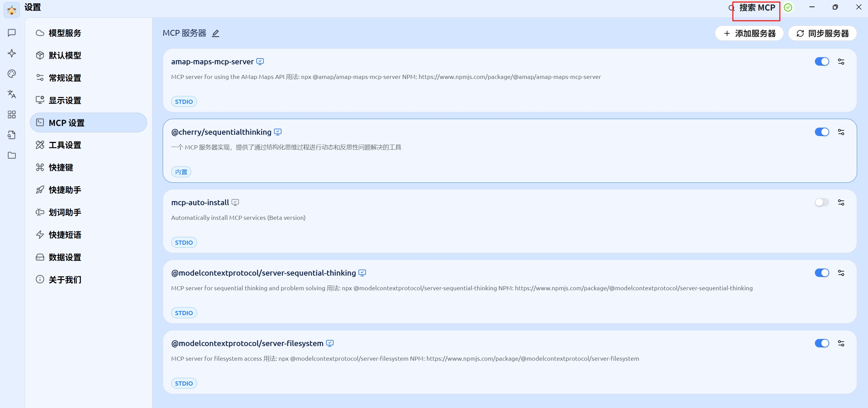Disable the amap-maps-mcp-server toggle

tap(822, 62)
